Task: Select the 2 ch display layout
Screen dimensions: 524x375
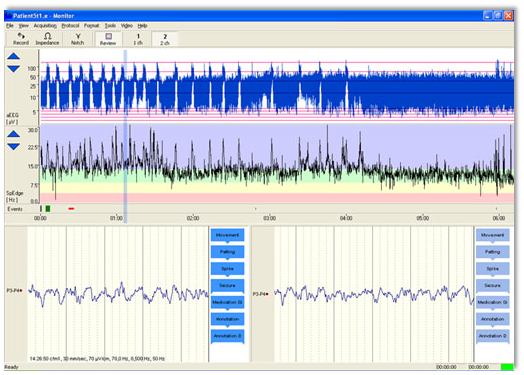Action: 165,39
